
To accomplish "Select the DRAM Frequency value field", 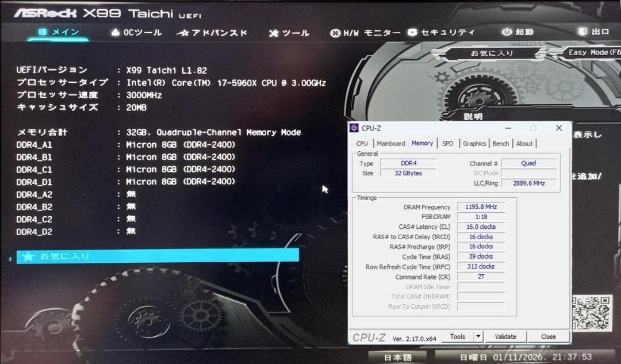I will [481, 206].
